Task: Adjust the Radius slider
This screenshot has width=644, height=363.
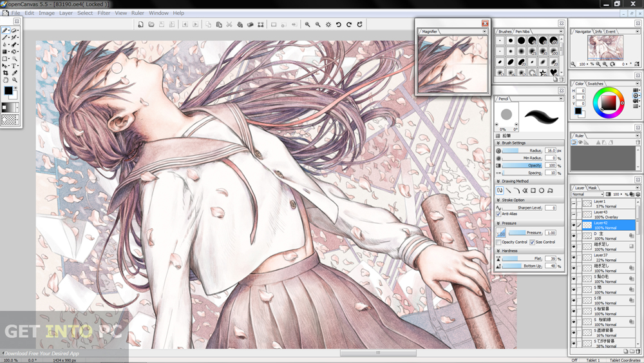Action: click(522, 150)
